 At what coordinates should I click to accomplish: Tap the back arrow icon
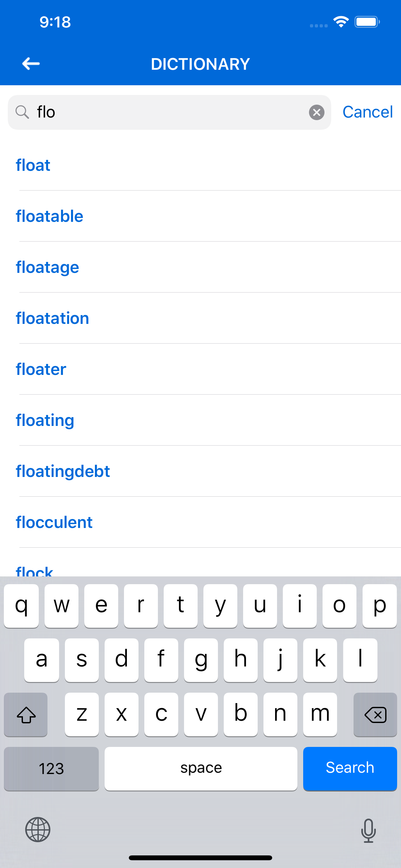point(31,64)
